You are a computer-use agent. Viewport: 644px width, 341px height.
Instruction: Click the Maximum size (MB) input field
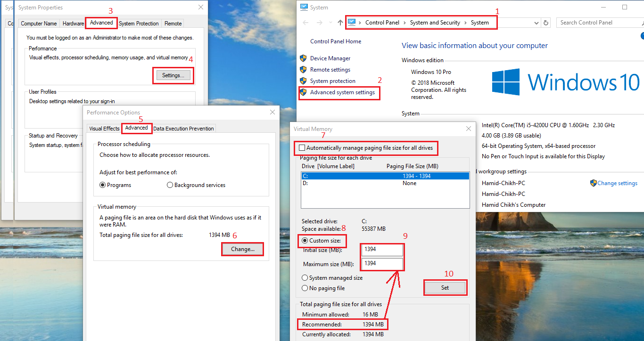[x=382, y=263]
